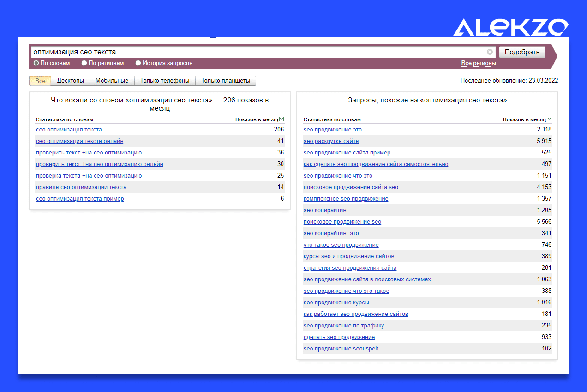Image resolution: width=587 pixels, height=392 pixels.
Task: Click the Подобрать button
Action: pos(522,52)
